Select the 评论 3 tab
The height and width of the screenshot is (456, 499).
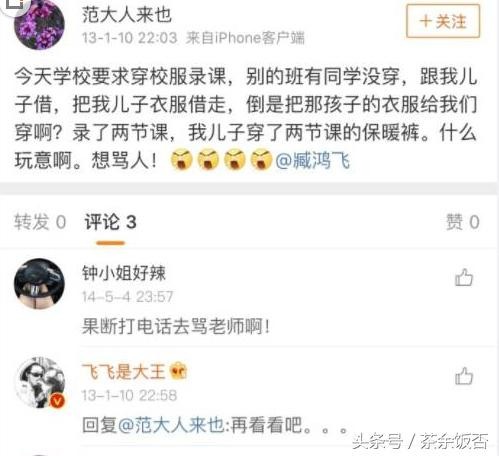click(110, 222)
